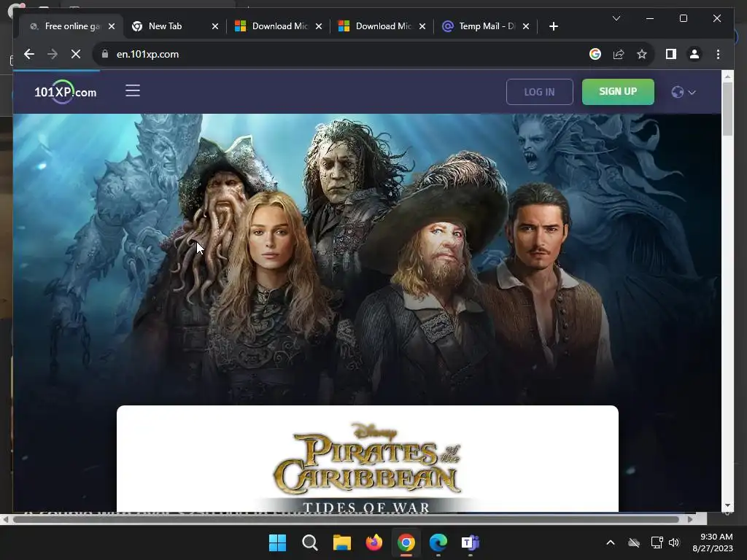This screenshot has width=747, height=560.
Task: Close the New Tab tab
Action: point(215,26)
